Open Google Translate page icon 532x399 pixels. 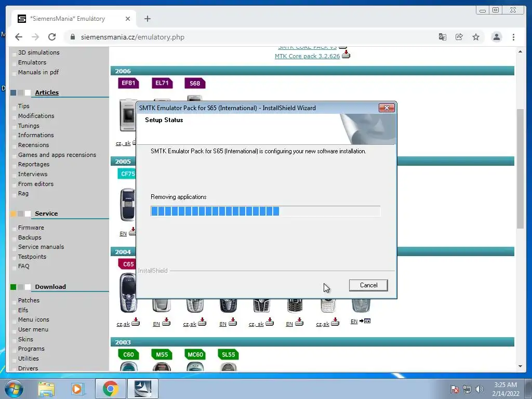click(x=443, y=37)
